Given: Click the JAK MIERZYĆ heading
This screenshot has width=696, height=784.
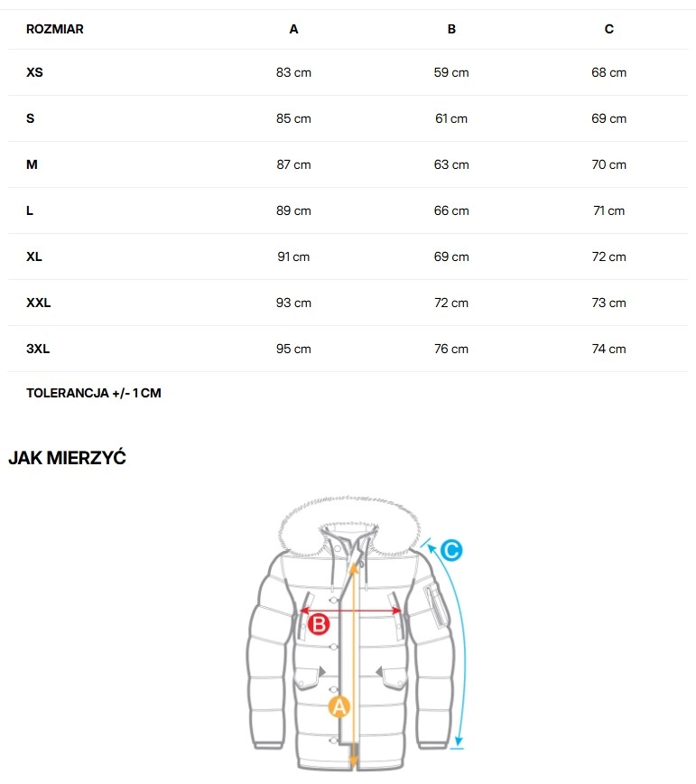Looking at the screenshot, I should (x=67, y=458).
